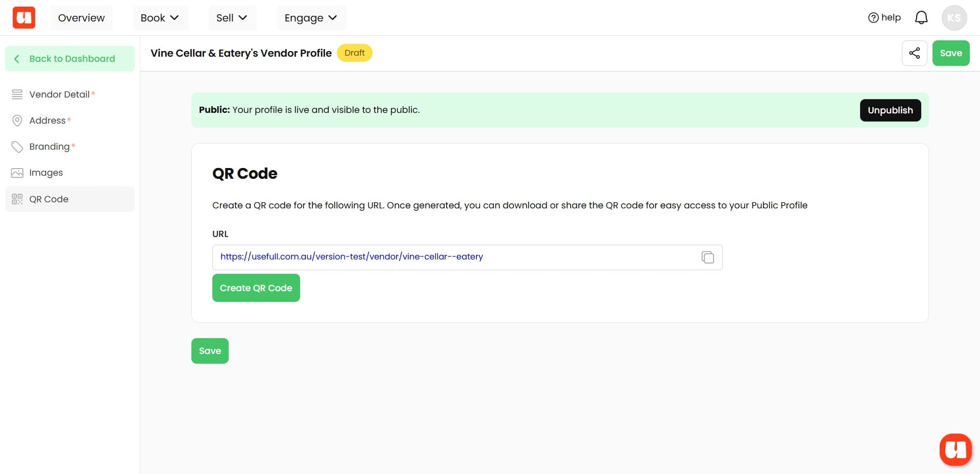Click the Usefull logo in the top bar
Image resolution: width=980 pixels, height=474 pixels.
pos(23,17)
